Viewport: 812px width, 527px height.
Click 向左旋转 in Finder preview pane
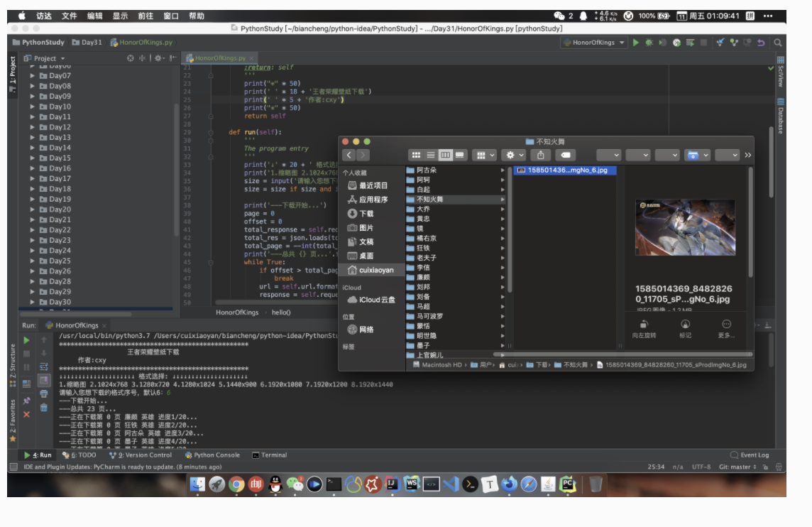(644, 329)
